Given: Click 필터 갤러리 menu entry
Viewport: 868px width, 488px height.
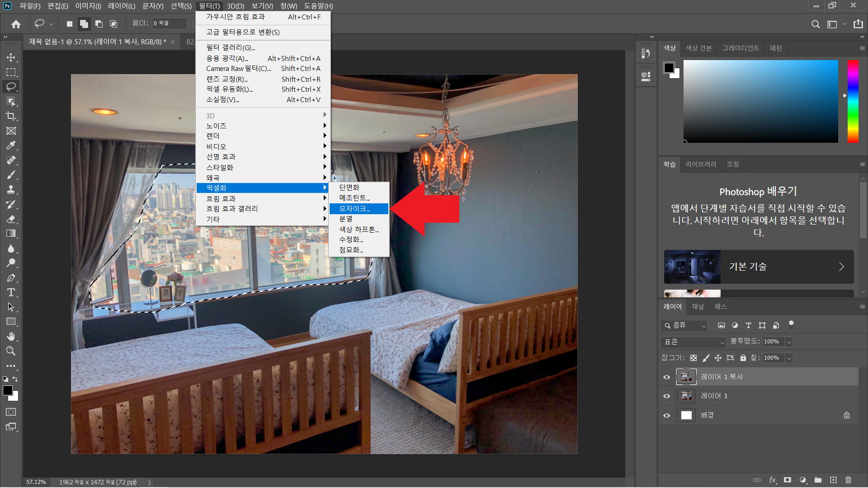Looking at the screenshot, I should (x=231, y=47).
